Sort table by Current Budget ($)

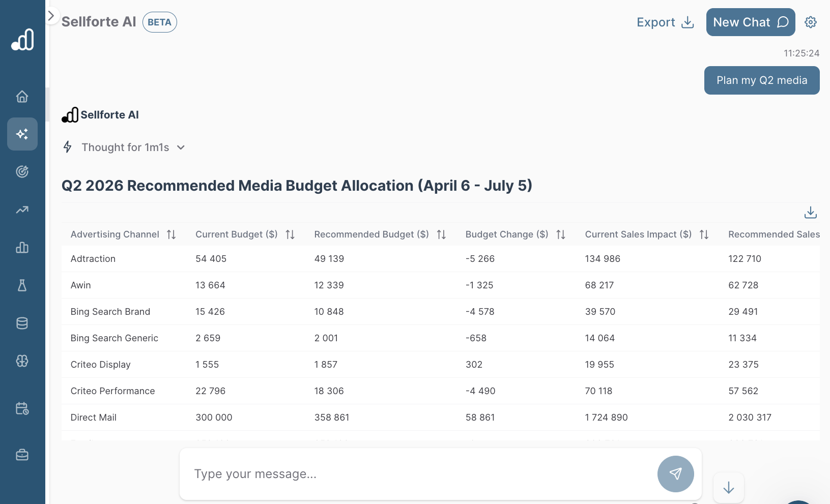[290, 234]
